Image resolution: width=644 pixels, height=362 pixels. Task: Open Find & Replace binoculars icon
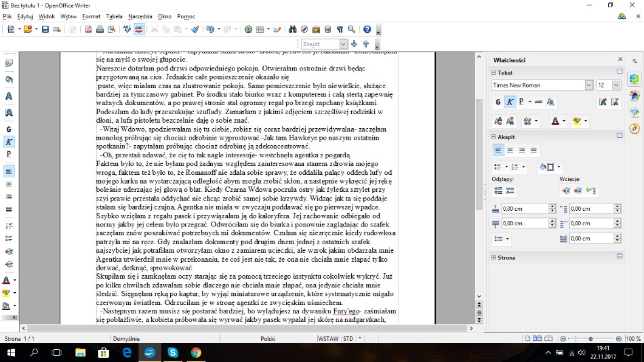pyautogui.click(x=292, y=29)
